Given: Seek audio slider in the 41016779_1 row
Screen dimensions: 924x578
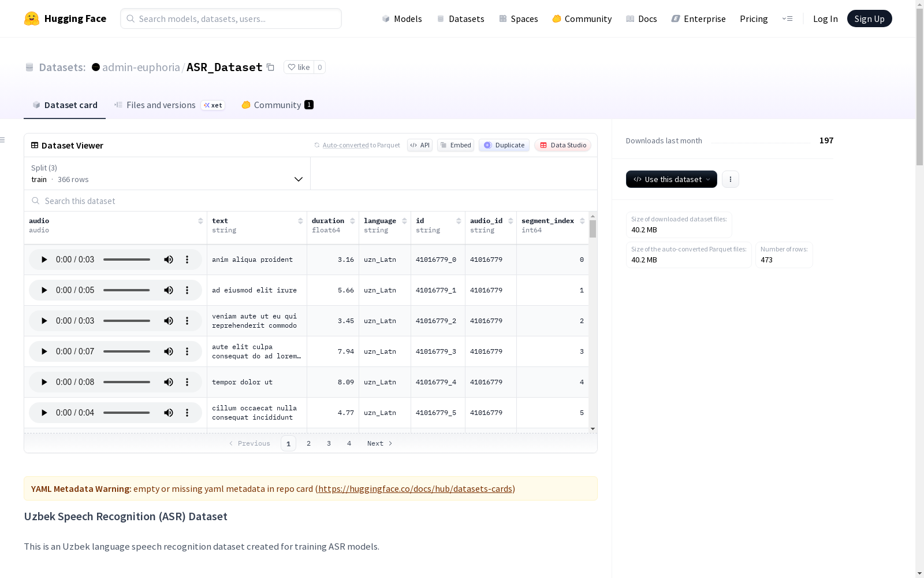Looking at the screenshot, I should [127, 290].
